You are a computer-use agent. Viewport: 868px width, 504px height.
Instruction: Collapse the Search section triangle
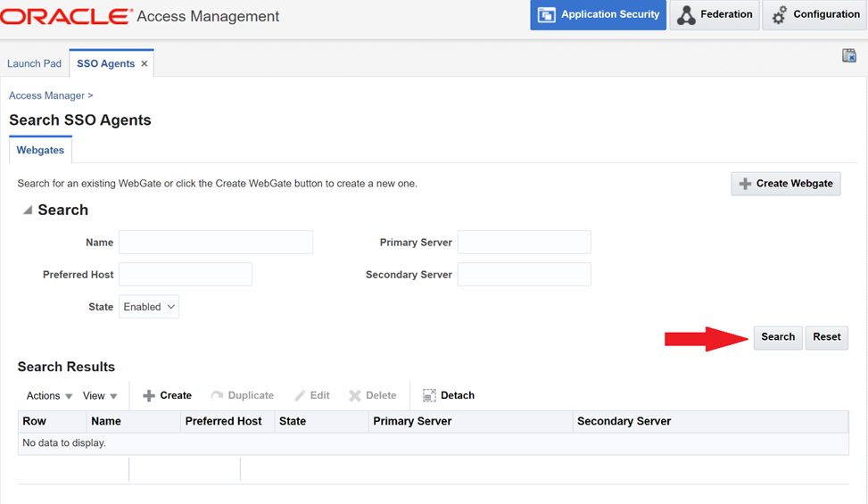pos(28,211)
